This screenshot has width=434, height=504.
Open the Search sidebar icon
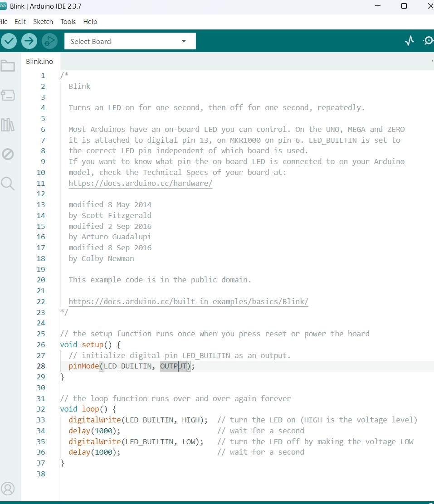pyautogui.click(x=8, y=184)
